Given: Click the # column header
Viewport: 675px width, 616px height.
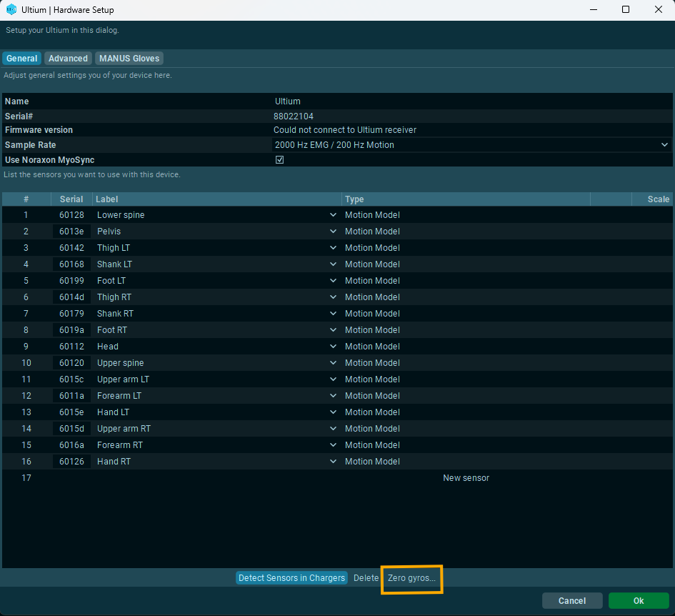Looking at the screenshot, I should (26, 199).
